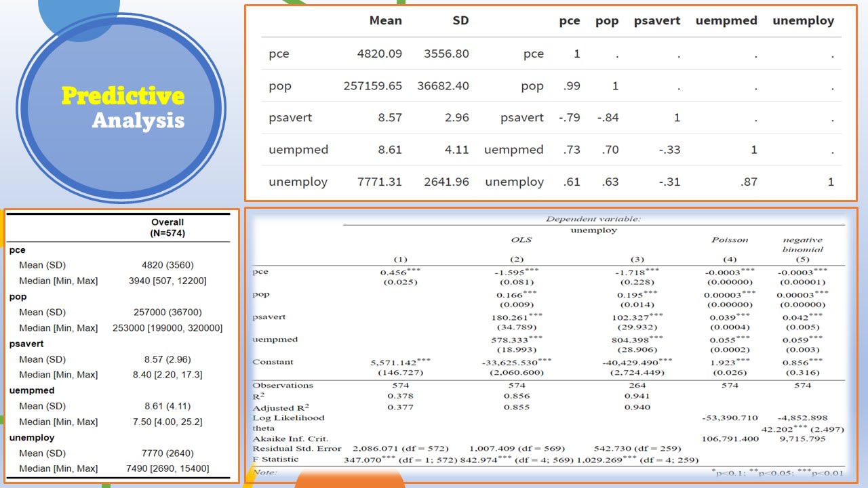
Task: Select the constant -33,625.530***
Action: 517,362
